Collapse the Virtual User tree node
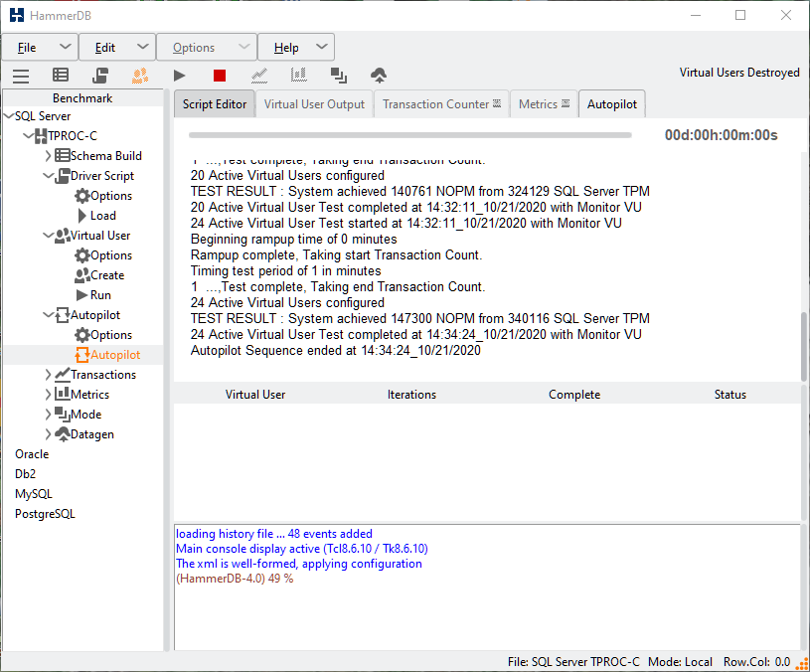The image size is (810, 672). 48,236
